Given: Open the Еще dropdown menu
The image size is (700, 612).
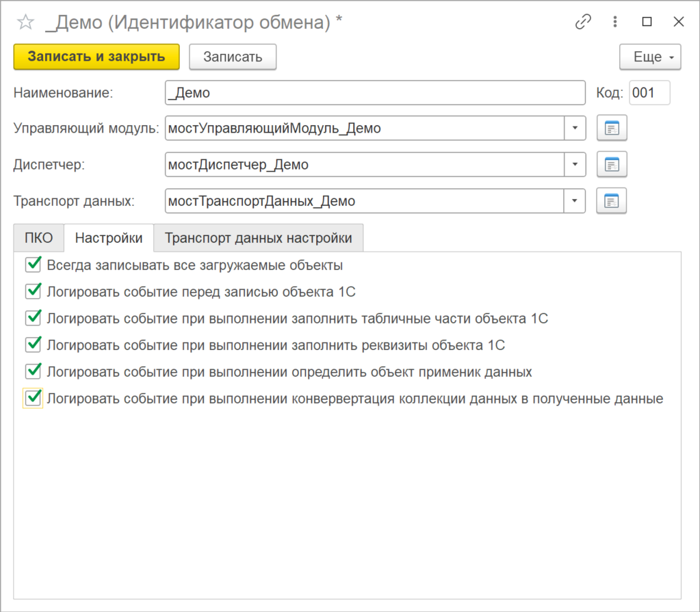Looking at the screenshot, I should point(650,57).
